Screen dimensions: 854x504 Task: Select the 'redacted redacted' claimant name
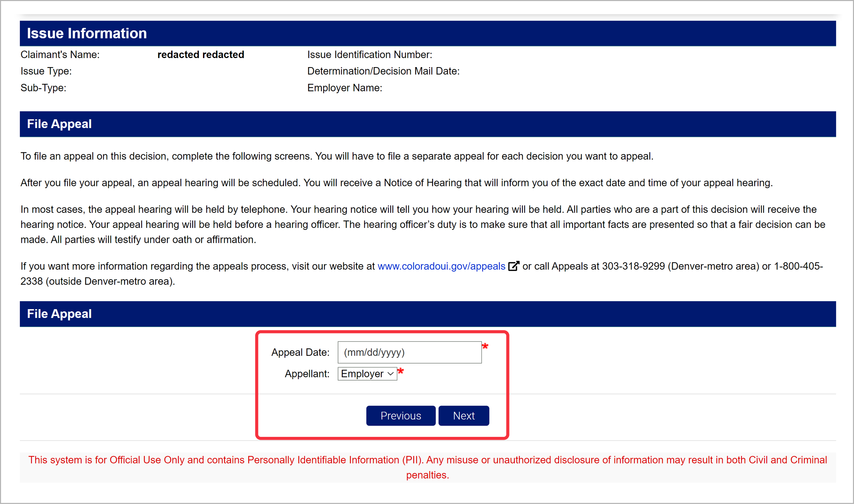200,55
